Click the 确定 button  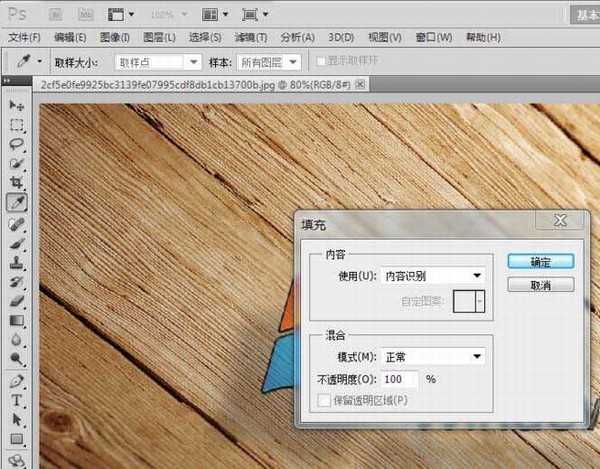pyautogui.click(x=540, y=261)
